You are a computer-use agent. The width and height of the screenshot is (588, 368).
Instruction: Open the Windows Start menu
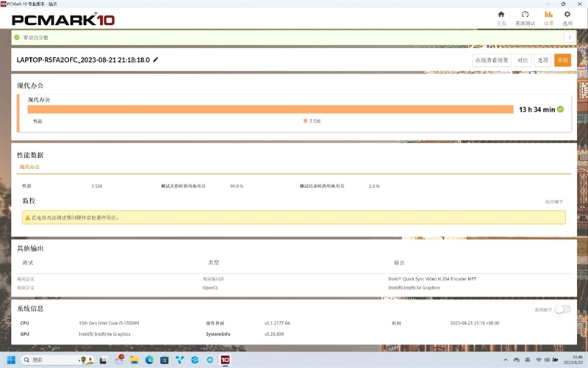pos(11,360)
